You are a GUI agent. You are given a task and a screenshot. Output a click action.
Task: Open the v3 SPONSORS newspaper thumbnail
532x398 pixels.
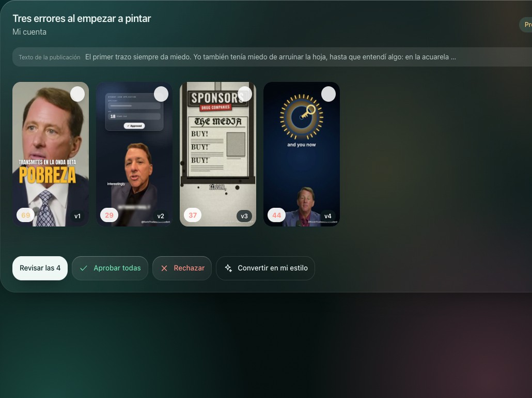click(x=218, y=154)
